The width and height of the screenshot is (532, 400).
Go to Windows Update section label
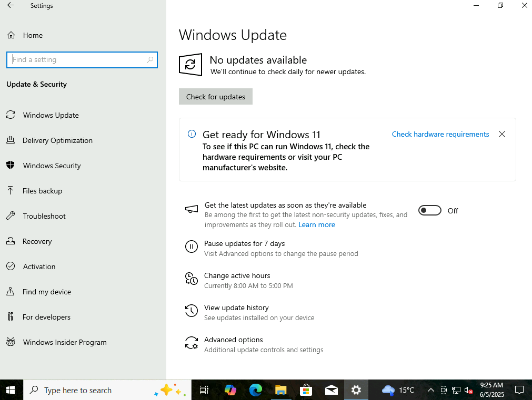coord(51,115)
